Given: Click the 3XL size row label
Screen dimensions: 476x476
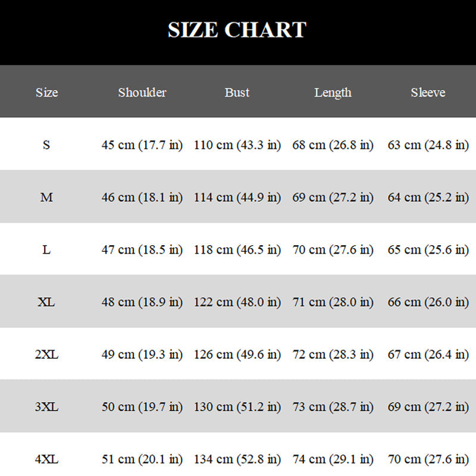Looking at the screenshot, I should coord(46,407).
